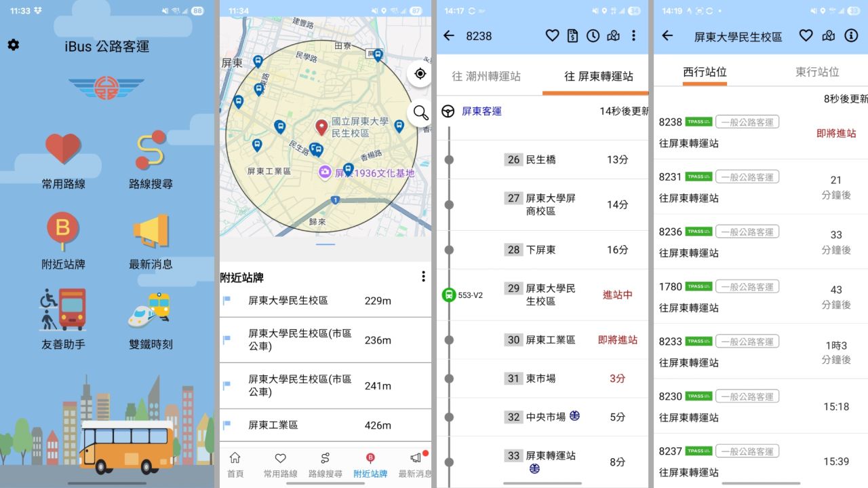This screenshot has height=488, width=868.
Task: Select nearby stop 屏東大學民生校區 229m
Action: (325, 301)
